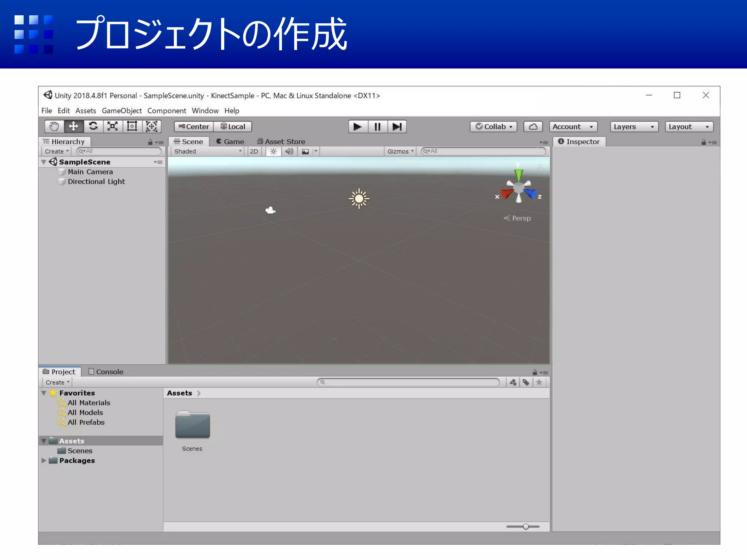Screen dimensions: 747x560
Task: Click the Hierarchy search field
Action: [119, 151]
